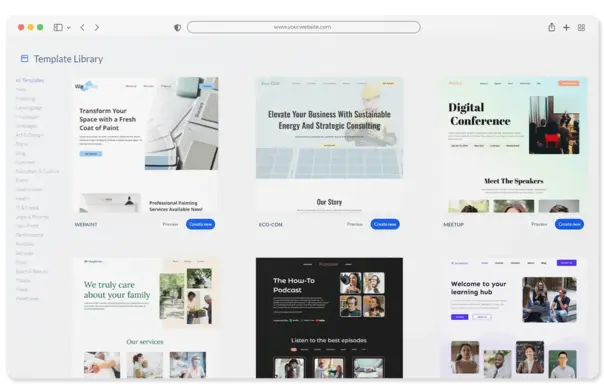Viewport: 604px width, 387px height.
Task: Select the Education & Culture category
Action: (x=37, y=171)
